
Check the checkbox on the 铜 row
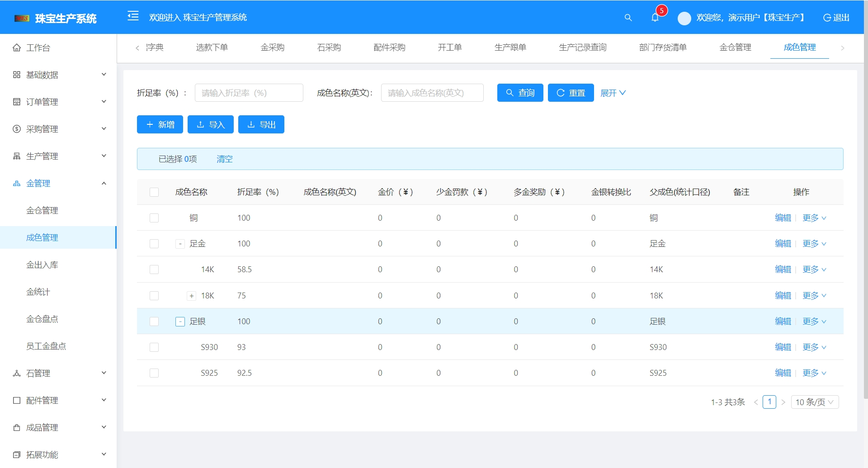click(x=154, y=217)
